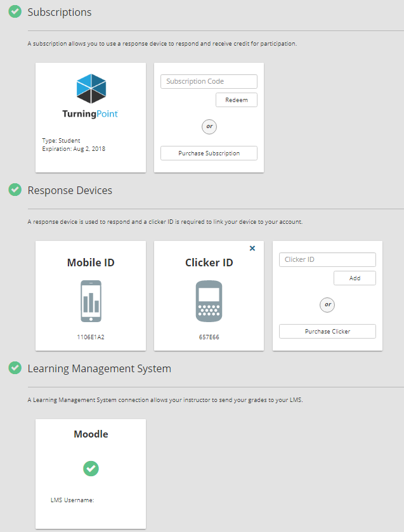The image size is (404, 532).
Task: Click the 'or' circle in clicker card
Action: [327, 304]
